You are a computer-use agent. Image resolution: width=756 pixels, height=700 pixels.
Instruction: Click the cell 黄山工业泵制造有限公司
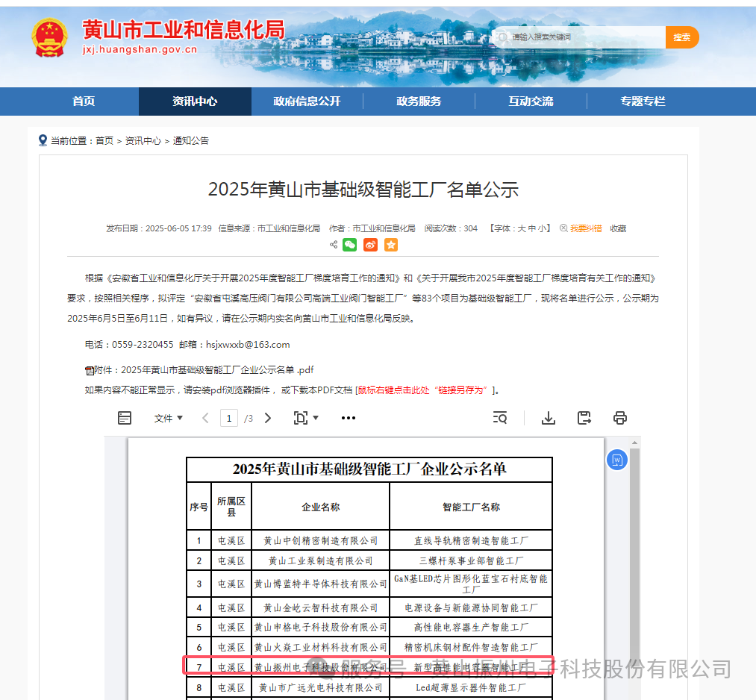tap(321, 561)
